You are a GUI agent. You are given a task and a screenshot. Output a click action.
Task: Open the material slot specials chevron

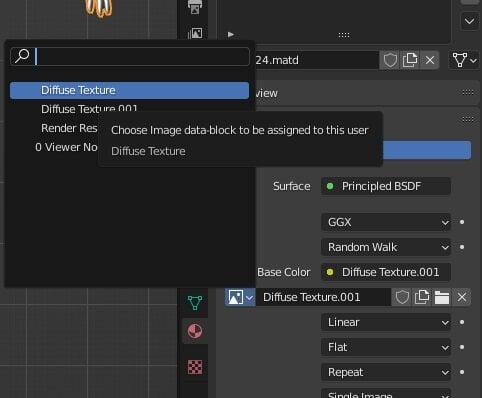point(470,21)
